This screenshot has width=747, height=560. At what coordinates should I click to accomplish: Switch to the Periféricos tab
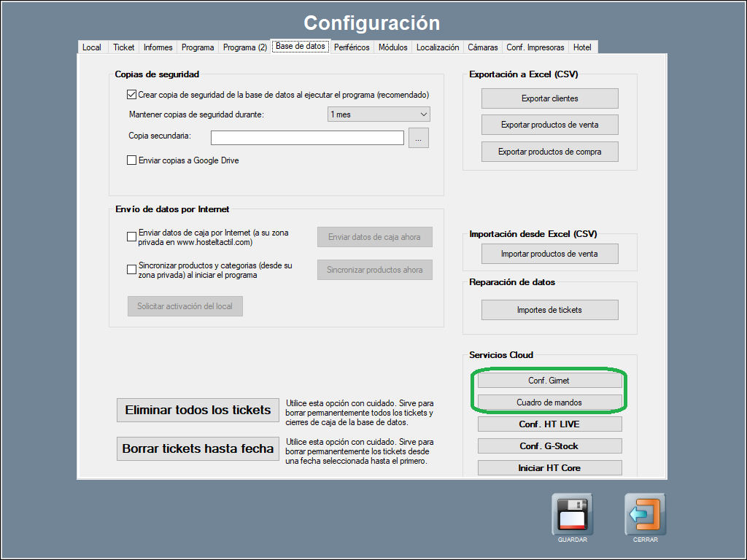tap(352, 47)
